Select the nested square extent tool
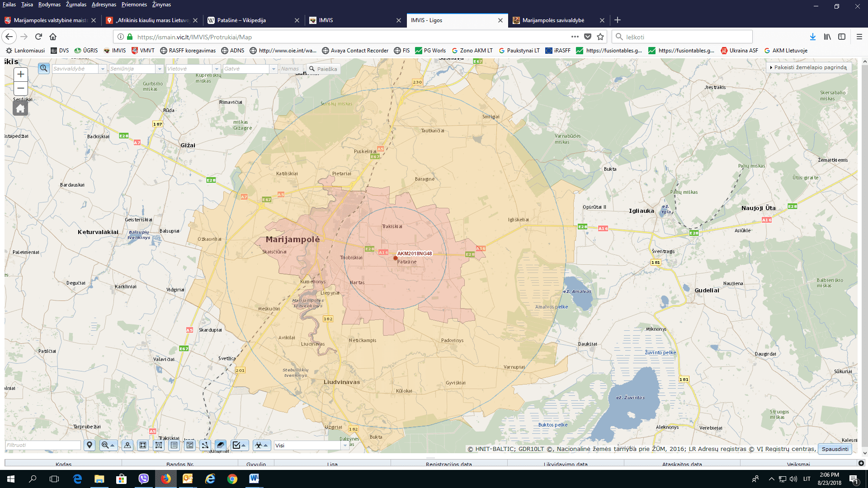Screen dimensions: 868x488 [x=159, y=445]
